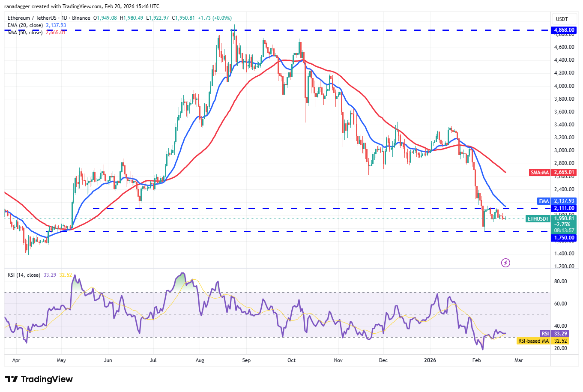Click the 4,868.00 resistance level tag

point(563,30)
